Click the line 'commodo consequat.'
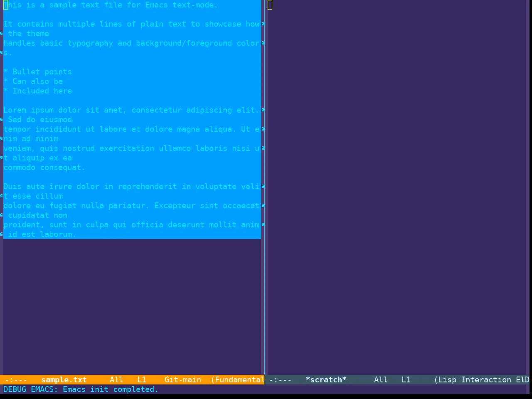Screen dimensions: 532x399 pyautogui.click(x=44, y=167)
